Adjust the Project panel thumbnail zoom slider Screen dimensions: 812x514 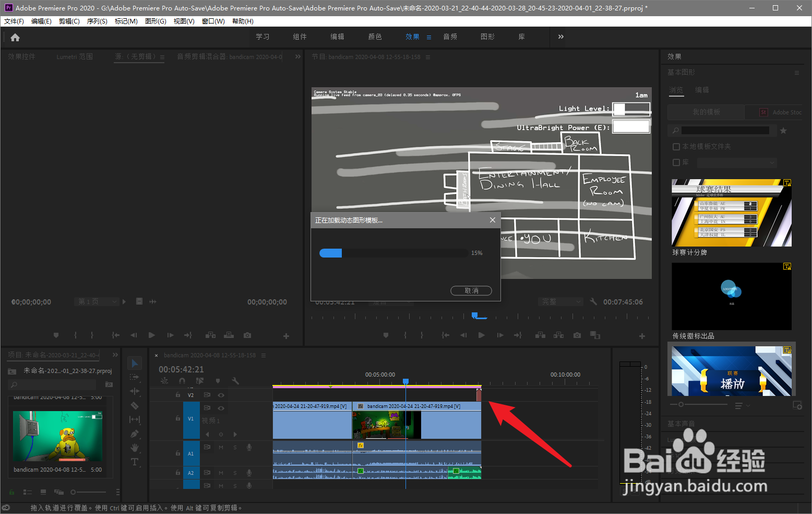[88, 492]
